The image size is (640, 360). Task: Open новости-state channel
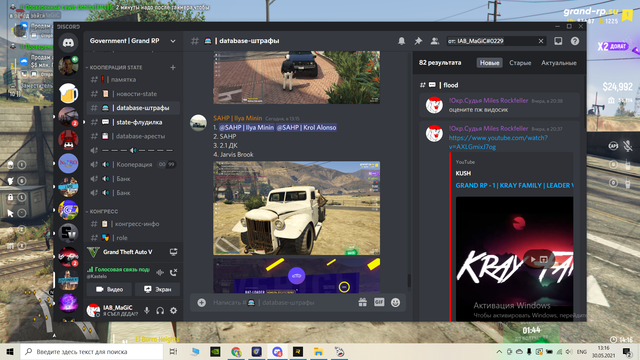pos(133,94)
